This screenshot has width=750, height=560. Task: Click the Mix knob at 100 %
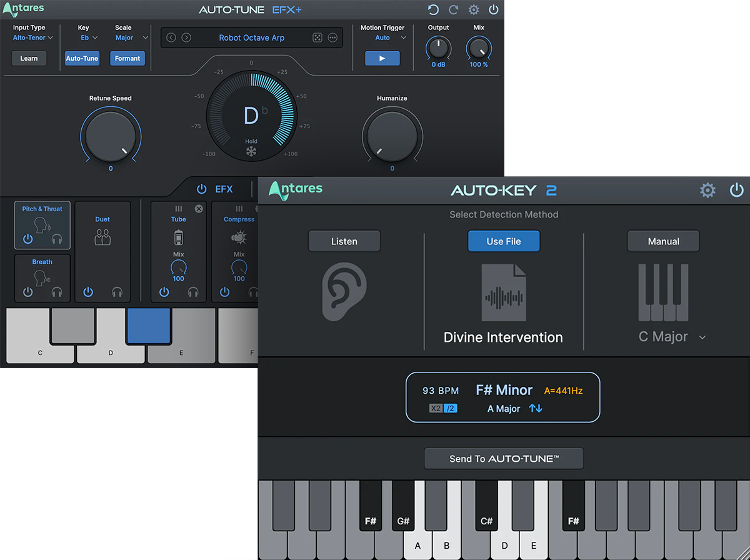click(x=479, y=47)
